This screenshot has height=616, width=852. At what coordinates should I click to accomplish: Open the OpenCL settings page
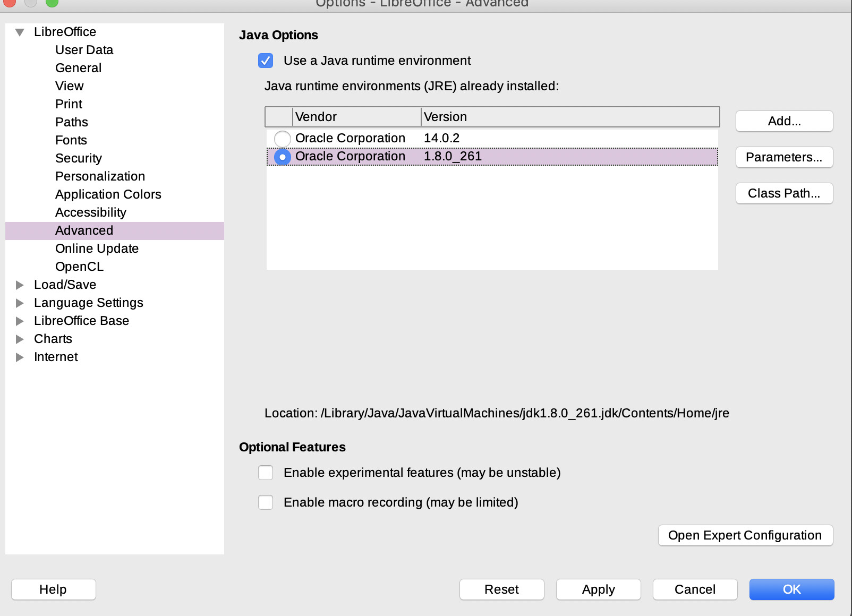pyautogui.click(x=79, y=266)
